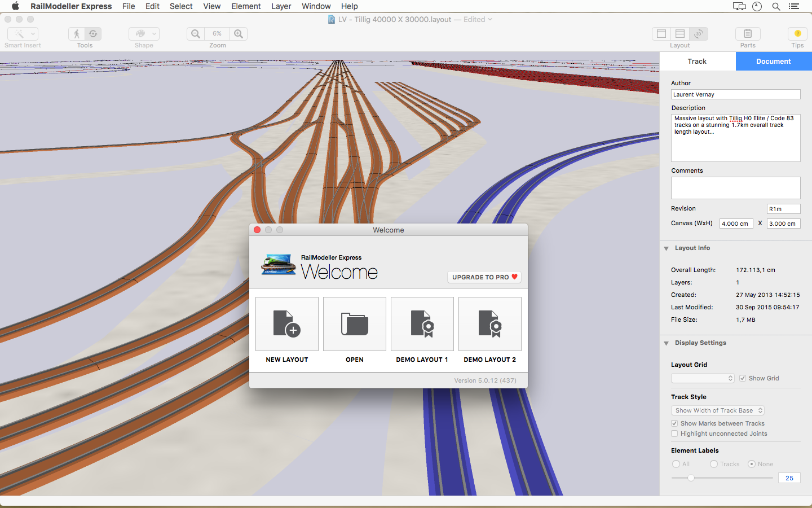812x508 pixels.
Task: Select the orbit rotate tool
Action: pyautogui.click(x=93, y=34)
